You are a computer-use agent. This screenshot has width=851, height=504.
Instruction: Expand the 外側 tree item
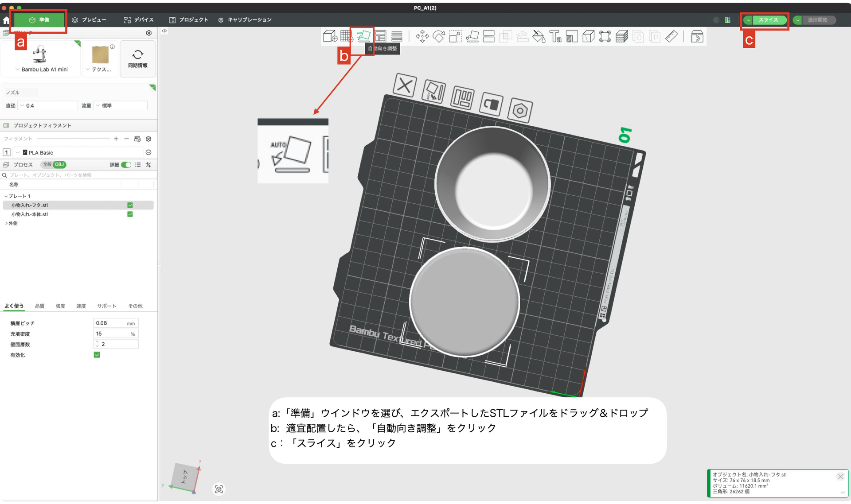click(6, 224)
